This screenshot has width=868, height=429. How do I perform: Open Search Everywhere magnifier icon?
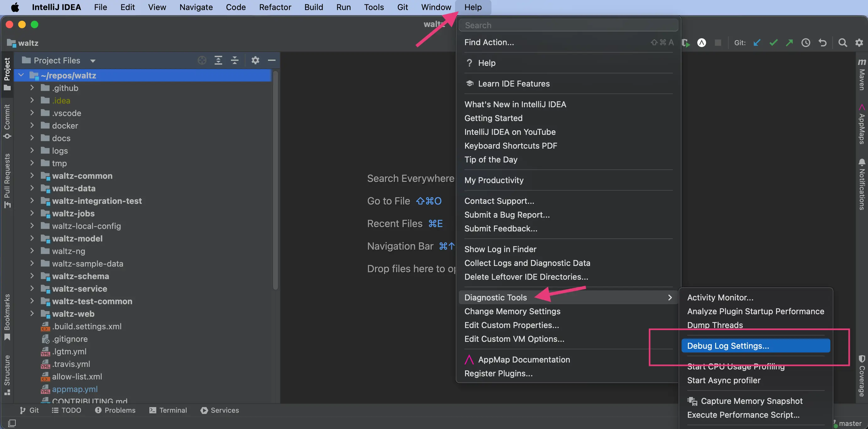coord(842,43)
